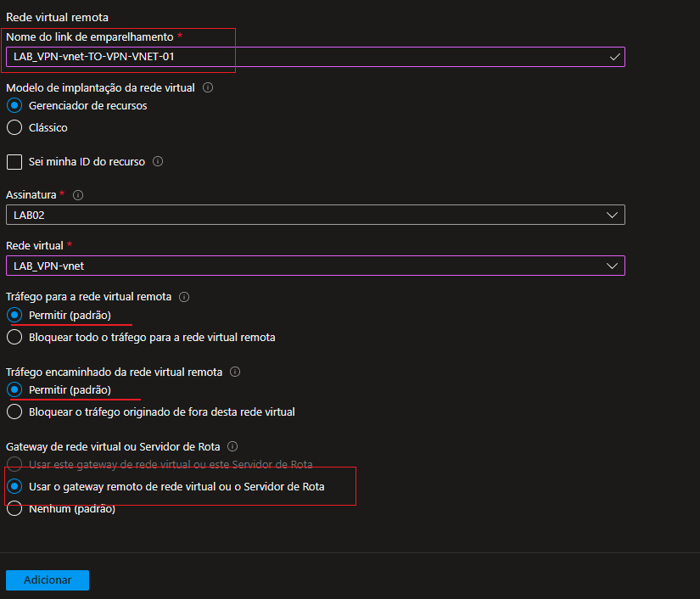
Task: Click the Adicionar button
Action: 48,579
